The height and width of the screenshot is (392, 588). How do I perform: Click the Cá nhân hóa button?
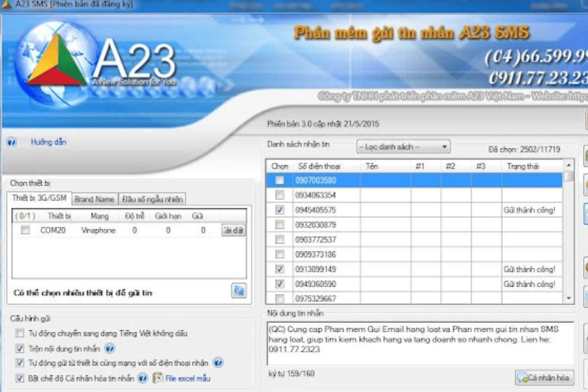tap(544, 377)
